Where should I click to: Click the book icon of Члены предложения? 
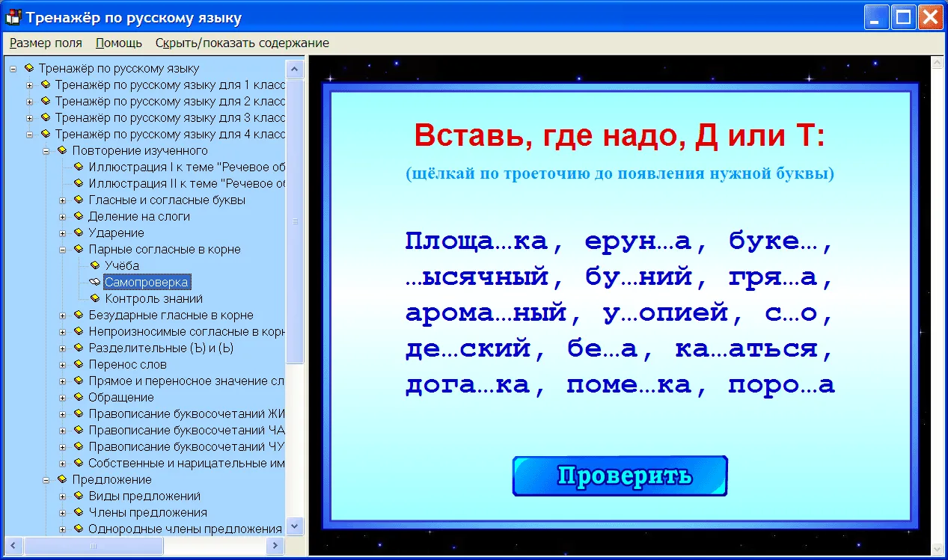point(79,512)
